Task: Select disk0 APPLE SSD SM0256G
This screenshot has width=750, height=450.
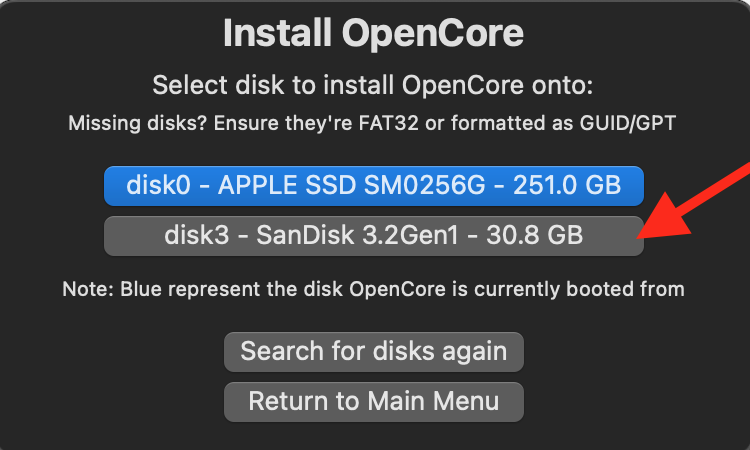Action: point(373,185)
